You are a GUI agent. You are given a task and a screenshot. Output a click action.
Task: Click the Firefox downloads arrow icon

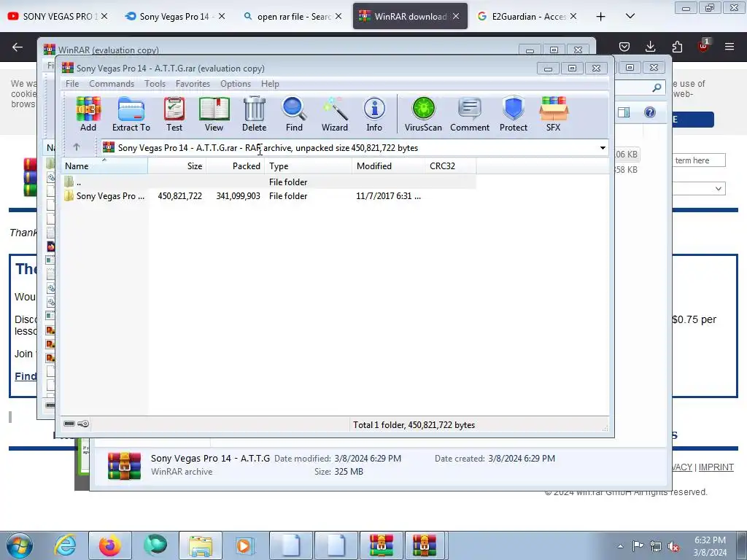(x=650, y=46)
